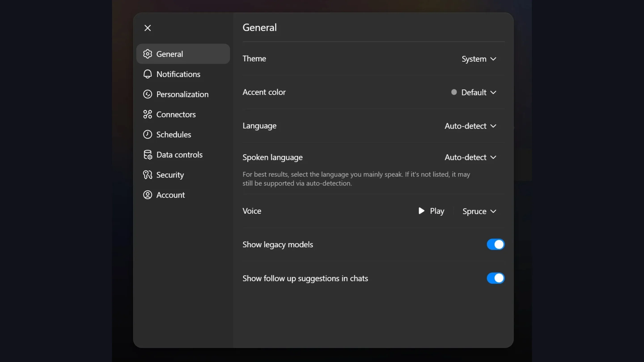Open the Language Auto-detect dropdown
Image resolution: width=644 pixels, height=362 pixels.
(x=470, y=126)
